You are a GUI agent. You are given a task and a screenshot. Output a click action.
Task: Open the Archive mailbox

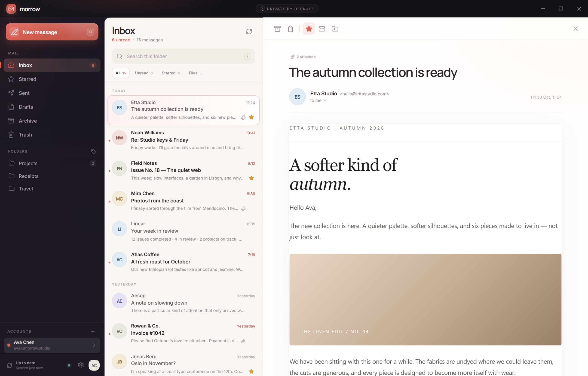52,121
